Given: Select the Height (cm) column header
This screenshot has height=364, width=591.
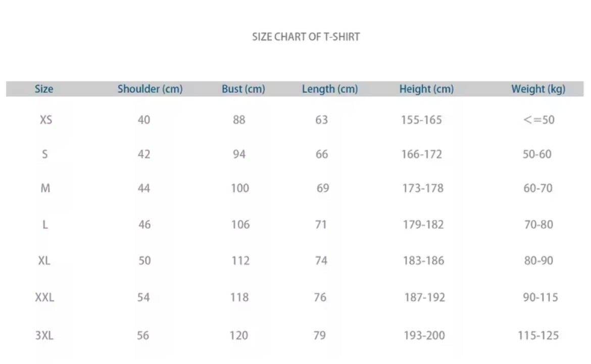Looking at the screenshot, I should coord(426,89).
